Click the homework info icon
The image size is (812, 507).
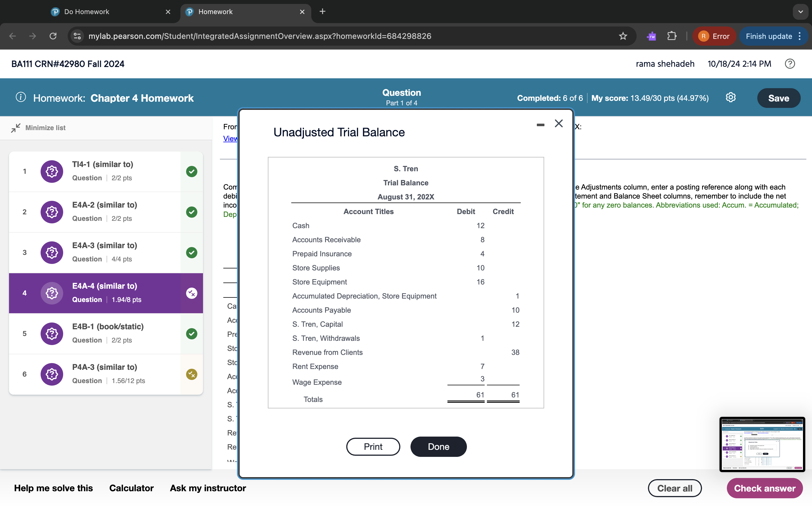(21, 97)
